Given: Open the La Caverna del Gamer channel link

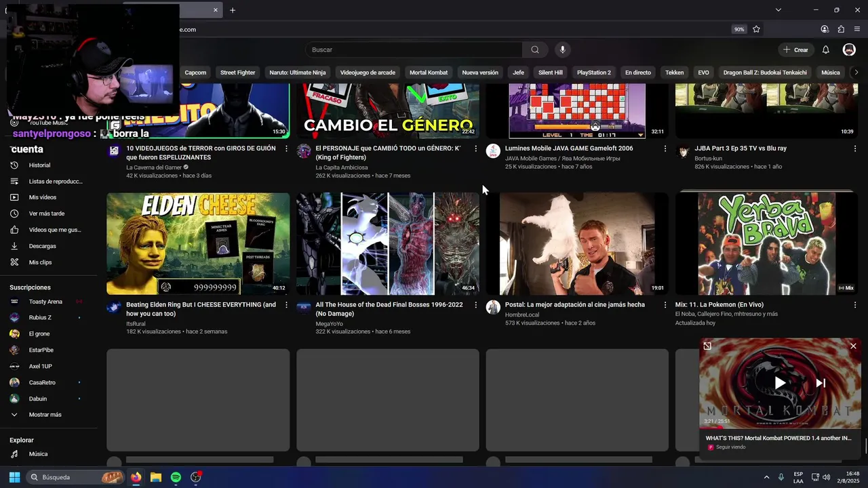Looking at the screenshot, I should [x=154, y=167].
